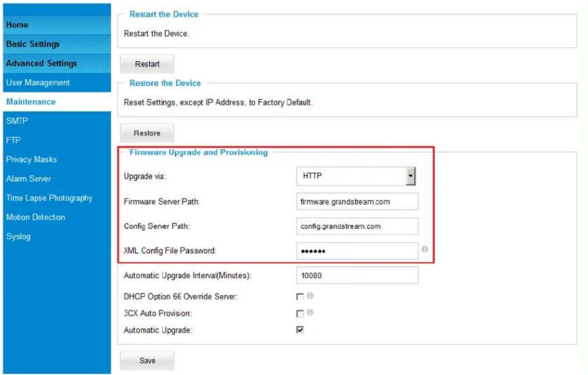The image size is (588, 375).
Task: Click info icon next to 3CX Auto Provision
Action: click(x=310, y=312)
